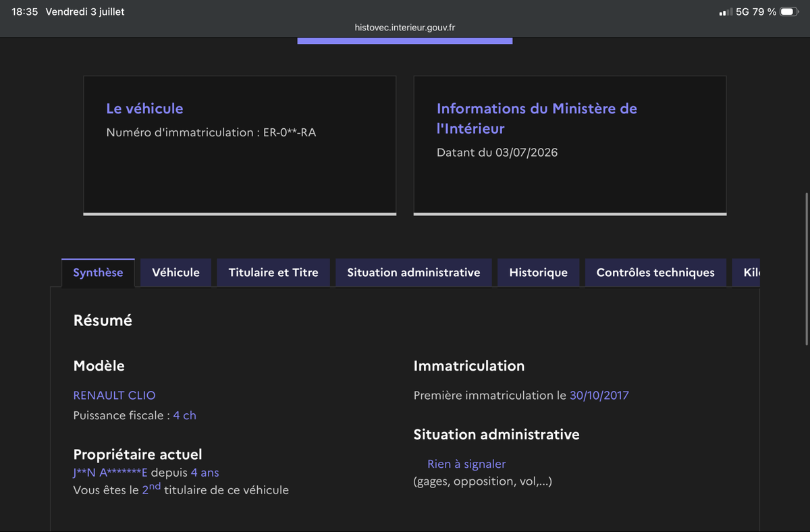Click the 2nd titulaire de ce véhicule line

pyautogui.click(x=181, y=489)
